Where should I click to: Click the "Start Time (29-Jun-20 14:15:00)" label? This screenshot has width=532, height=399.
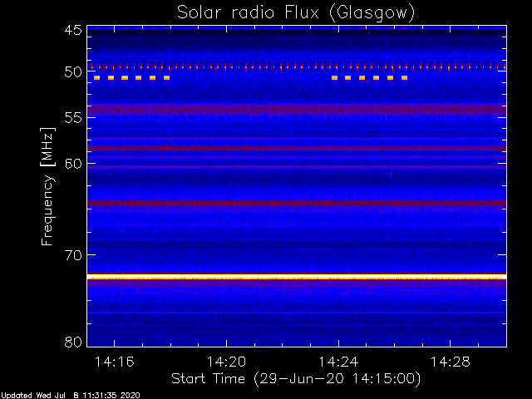coord(296,379)
